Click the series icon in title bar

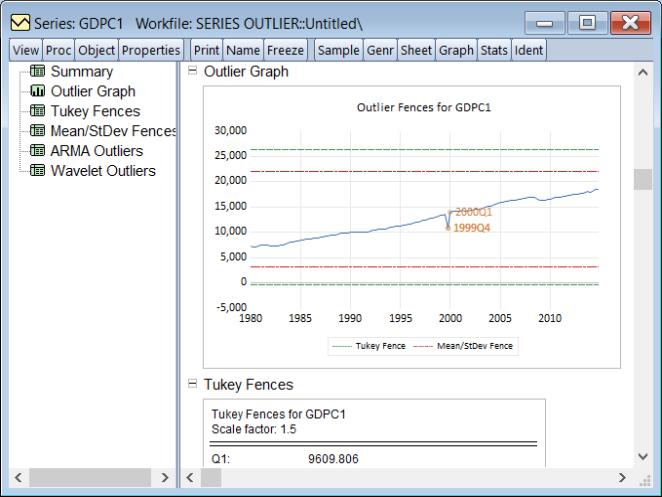point(18,22)
